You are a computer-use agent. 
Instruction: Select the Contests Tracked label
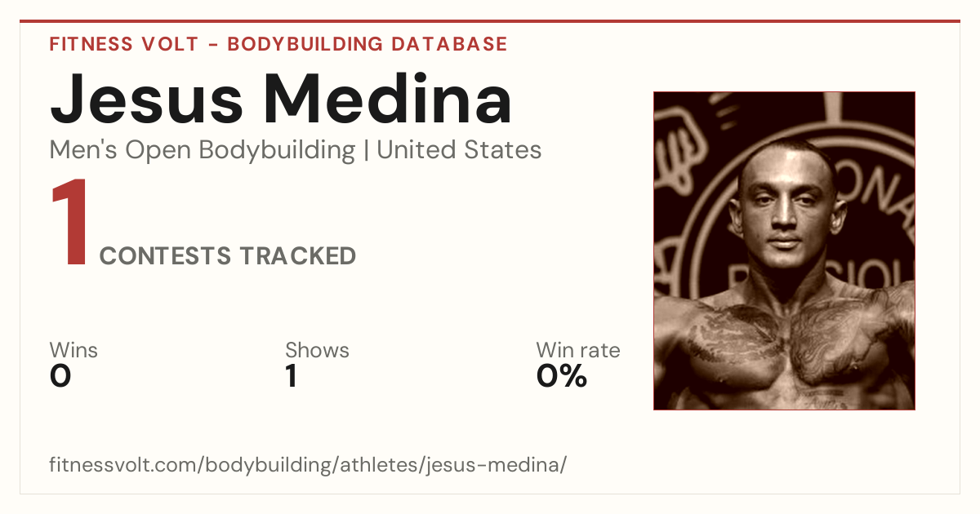[228, 256]
